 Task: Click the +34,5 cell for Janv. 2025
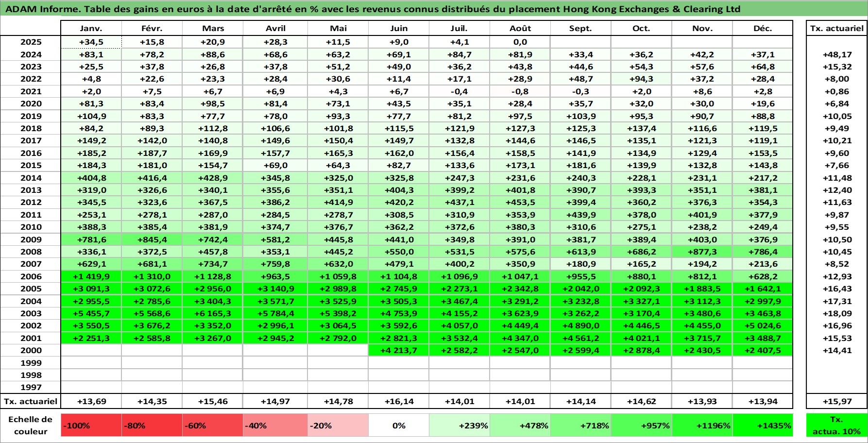pos(91,42)
